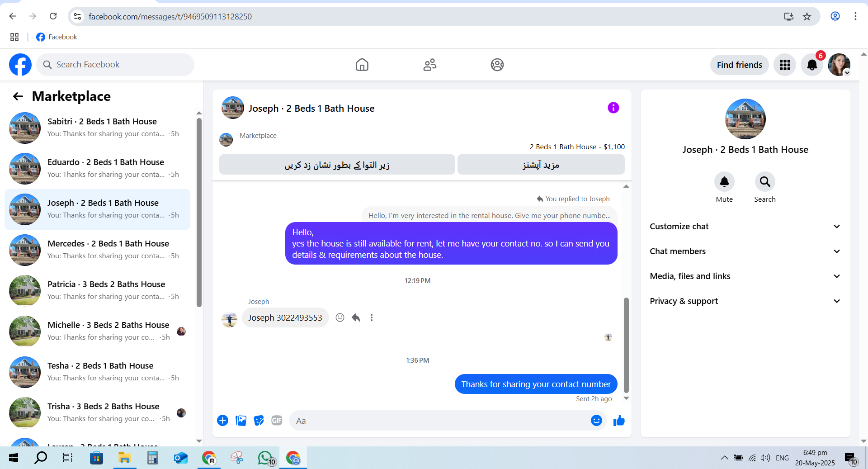Reply to Joseph's phone number message
The width and height of the screenshot is (868, 469).
click(356, 317)
